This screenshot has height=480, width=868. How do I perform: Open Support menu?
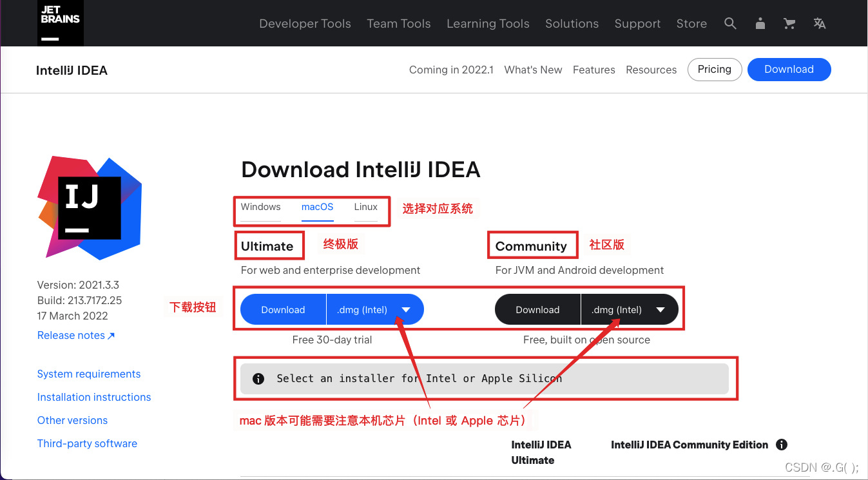coord(637,24)
